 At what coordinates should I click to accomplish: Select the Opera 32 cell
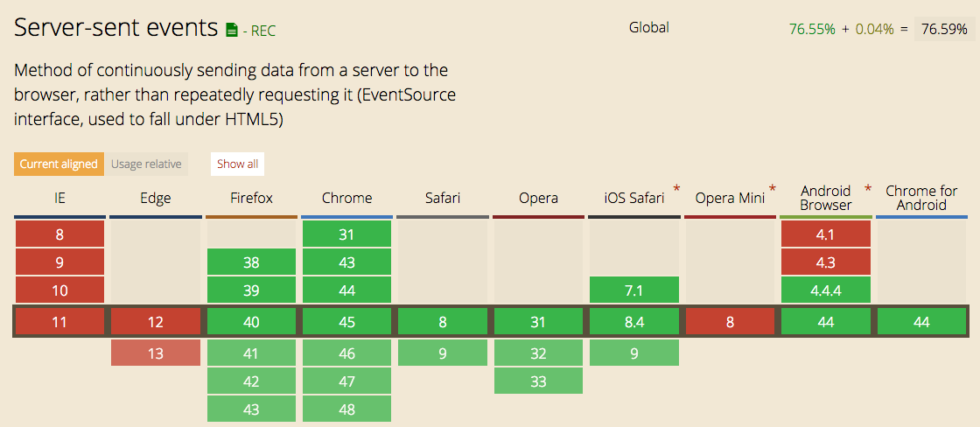[538, 353]
